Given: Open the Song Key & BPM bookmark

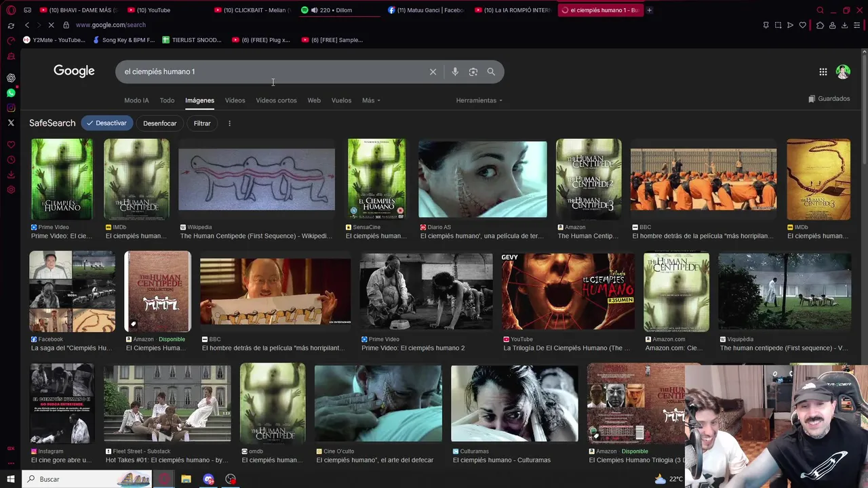Looking at the screenshot, I should coord(124,40).
